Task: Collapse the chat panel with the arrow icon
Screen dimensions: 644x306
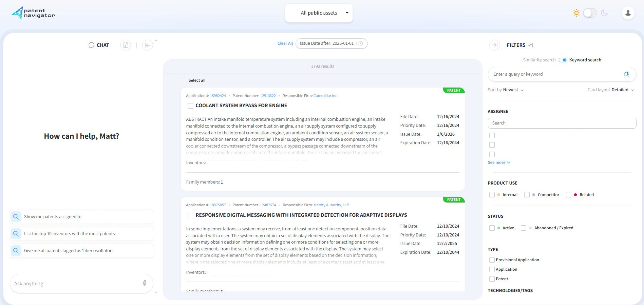Action: pos(147,45)
